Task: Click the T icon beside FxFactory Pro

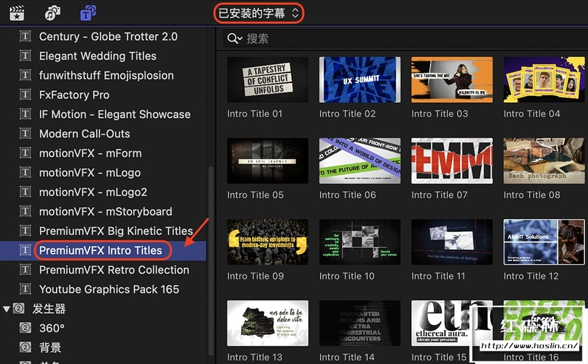Action: click(25, 95)
